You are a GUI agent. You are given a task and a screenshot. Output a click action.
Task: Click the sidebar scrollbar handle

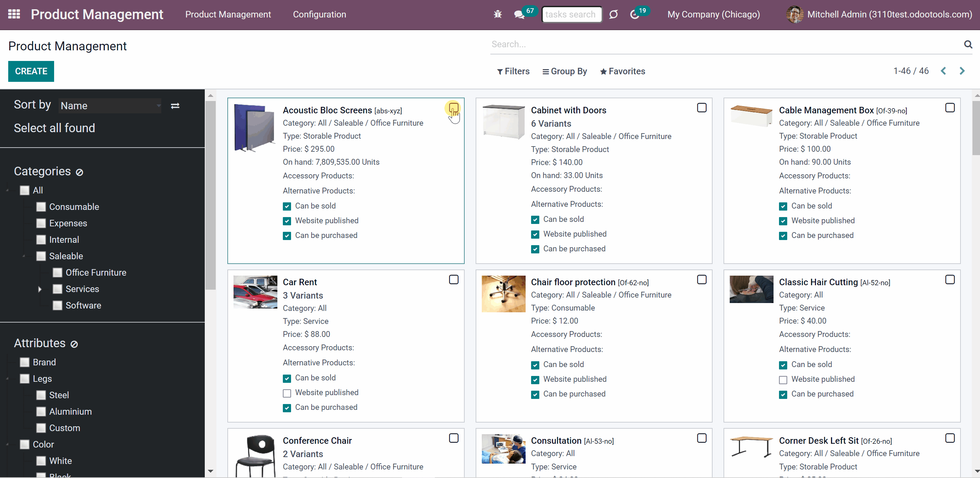click(x=210, y=195)
